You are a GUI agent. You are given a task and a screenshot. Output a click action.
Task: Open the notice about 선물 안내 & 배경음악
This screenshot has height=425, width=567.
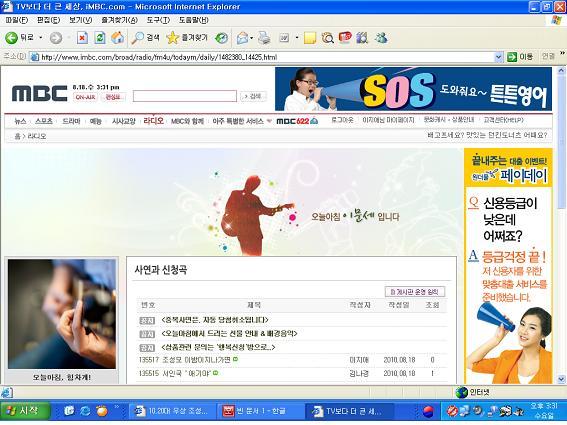[x=229, y=333]
